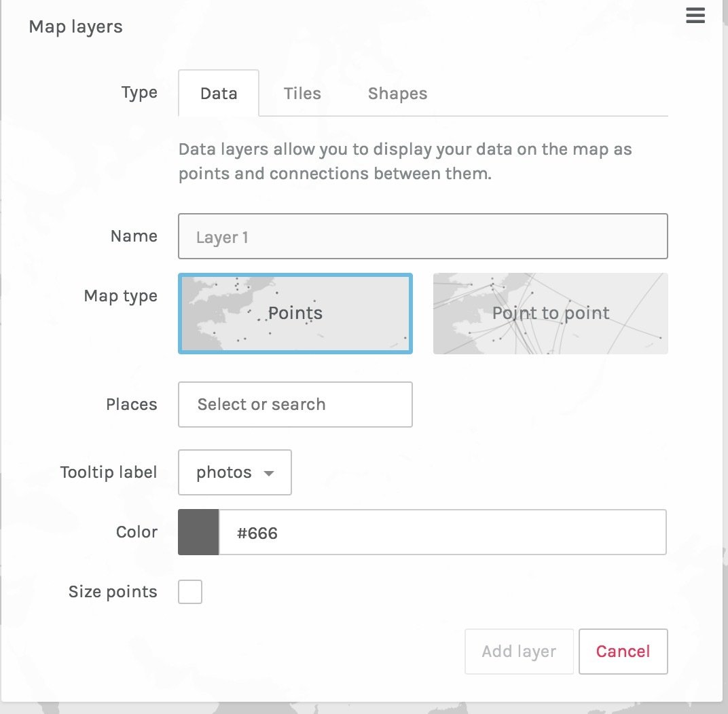Click the #666 color text field

[443, 532]
